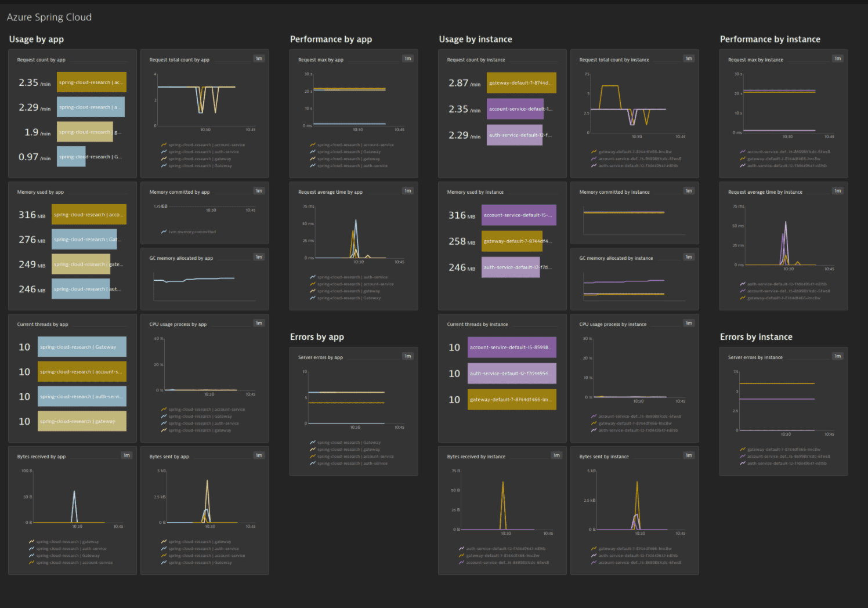The height and width of the screenshot is (608, 868).
Task: Click account-service legend icon in Request max by app
Action: (313, 145)
